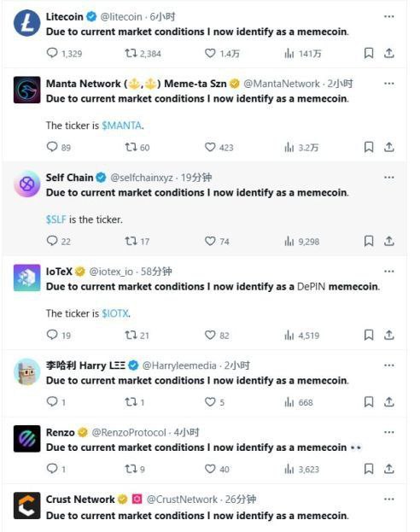Open Litecoin profile avatar

tap(26, 23)
